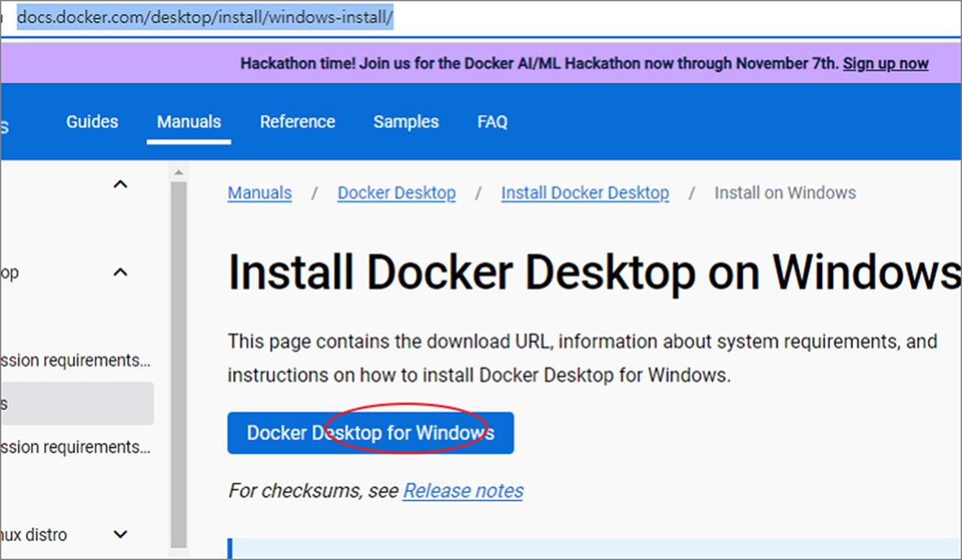
Task: Click sidebar scrollbar up arrow
Action: pyautogui.click(x=178, y=173)
